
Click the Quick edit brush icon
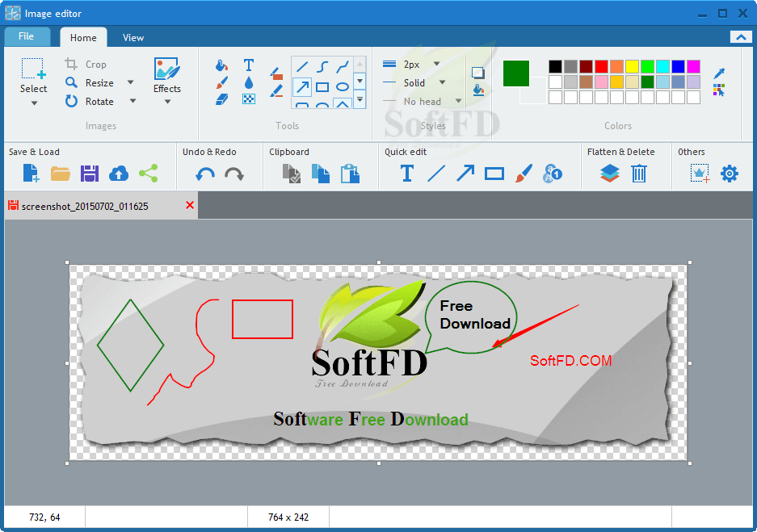pos(524,174)
